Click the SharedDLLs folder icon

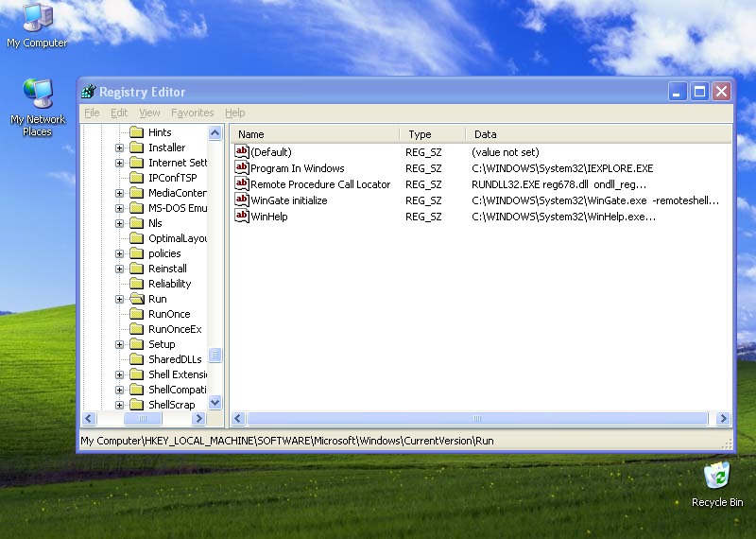pyautogui.click(x=137, y=359)
